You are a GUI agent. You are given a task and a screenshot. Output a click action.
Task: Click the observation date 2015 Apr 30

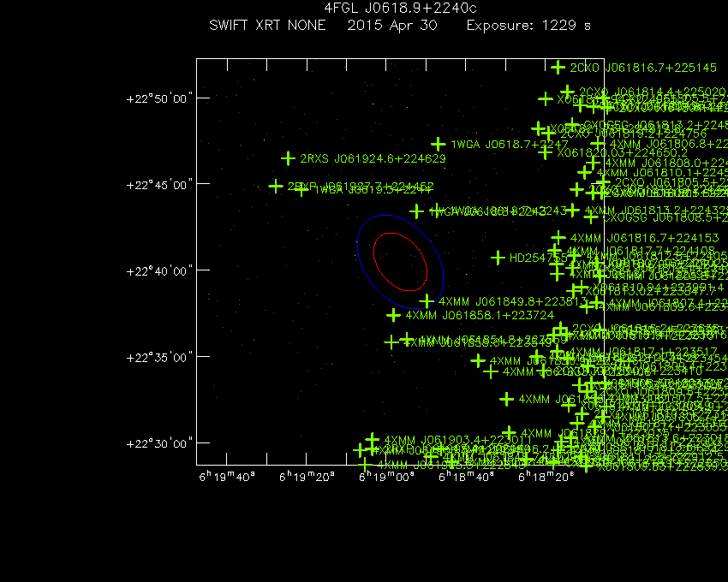pyautogui.click(x=392, y=25)
